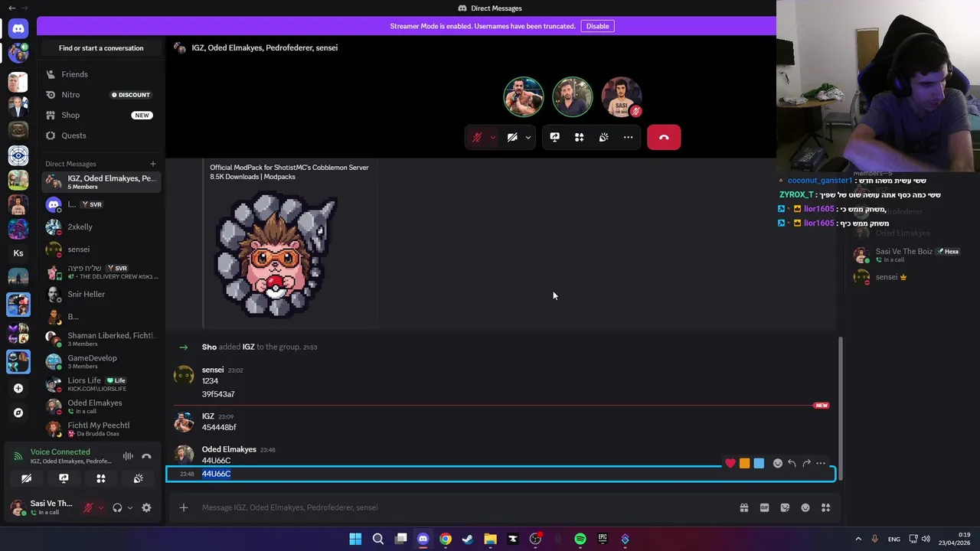Open Fichtl My Peechtl conversation
The width and height of the screenshot is (980, 551).
tap(101, 429)
